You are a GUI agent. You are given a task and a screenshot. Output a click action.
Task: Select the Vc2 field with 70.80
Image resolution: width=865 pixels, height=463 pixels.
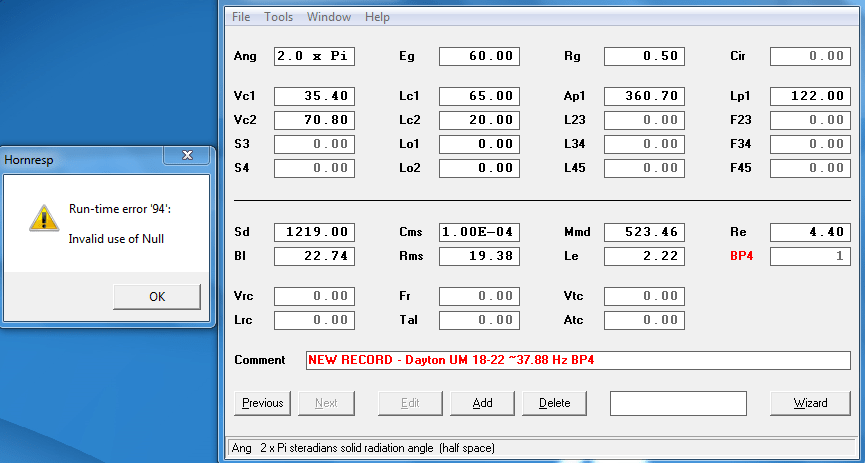pyautogui.click(x=314, y=120)
